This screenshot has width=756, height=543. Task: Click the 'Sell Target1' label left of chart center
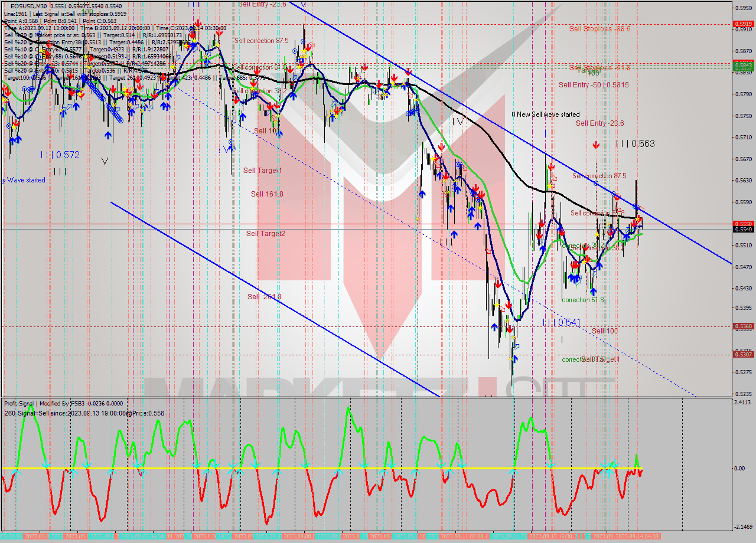click(x=263, y=171)
